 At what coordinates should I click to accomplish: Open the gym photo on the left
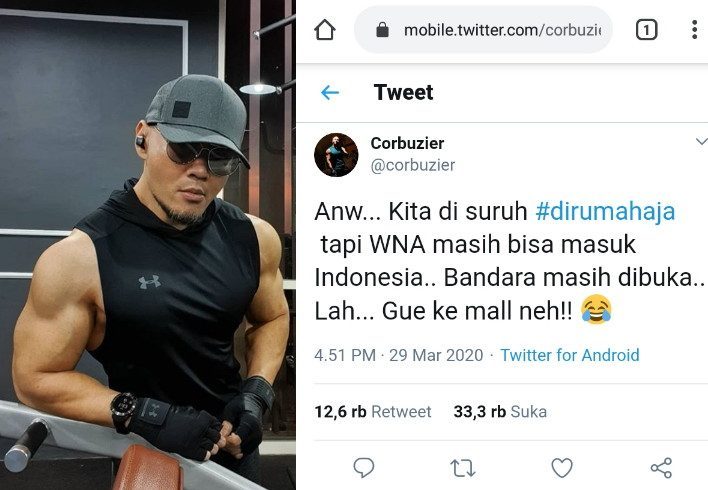(148, 245)
